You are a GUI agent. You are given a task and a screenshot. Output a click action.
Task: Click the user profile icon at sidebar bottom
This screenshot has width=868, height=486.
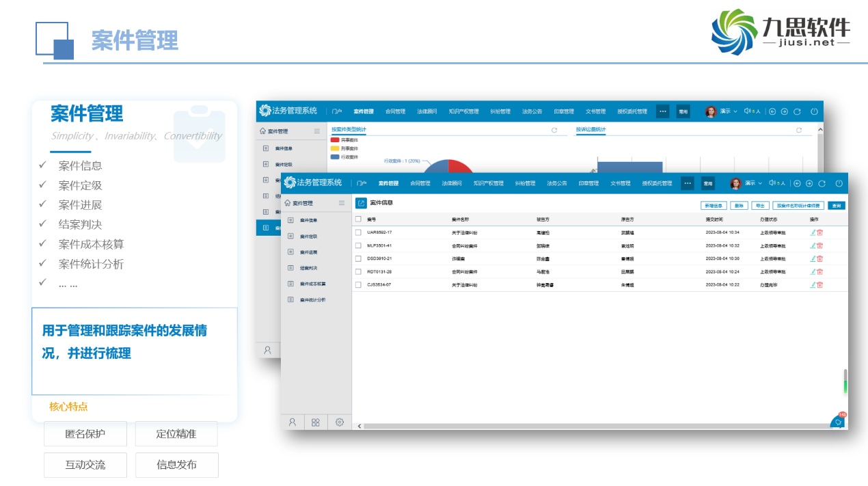pyautogui.click(x=293, y=422)
